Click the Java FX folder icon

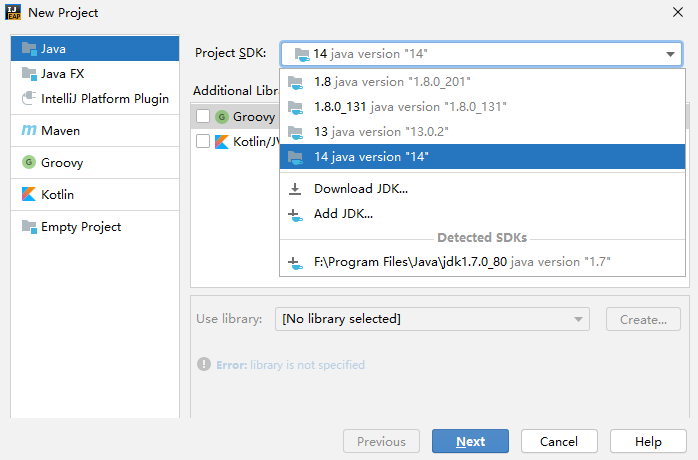pyautogui.click(x=29, y=73)
